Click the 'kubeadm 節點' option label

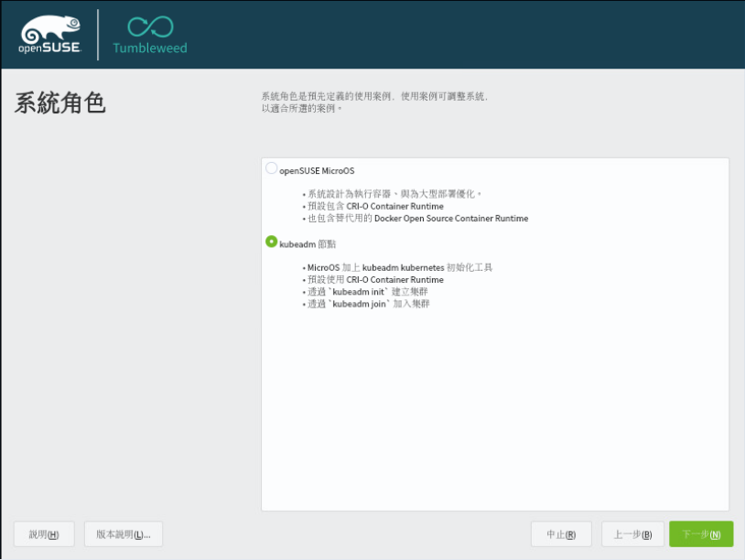pos(308,244)
